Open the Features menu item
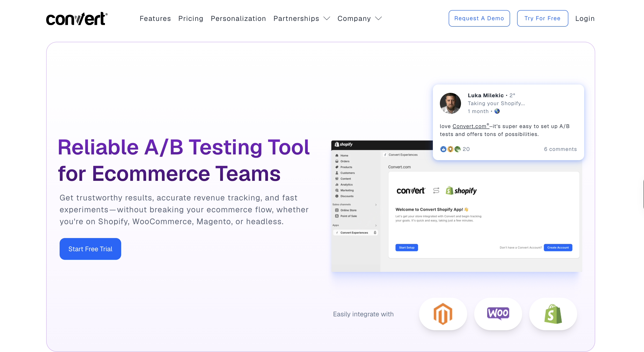644x352 pixels. click(155, 18)
